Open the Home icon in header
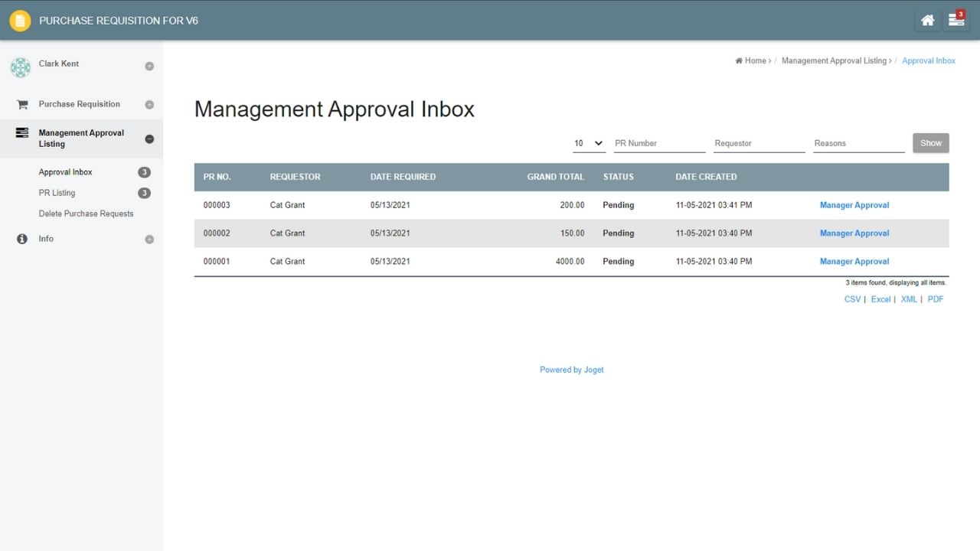 click(927, 21)
